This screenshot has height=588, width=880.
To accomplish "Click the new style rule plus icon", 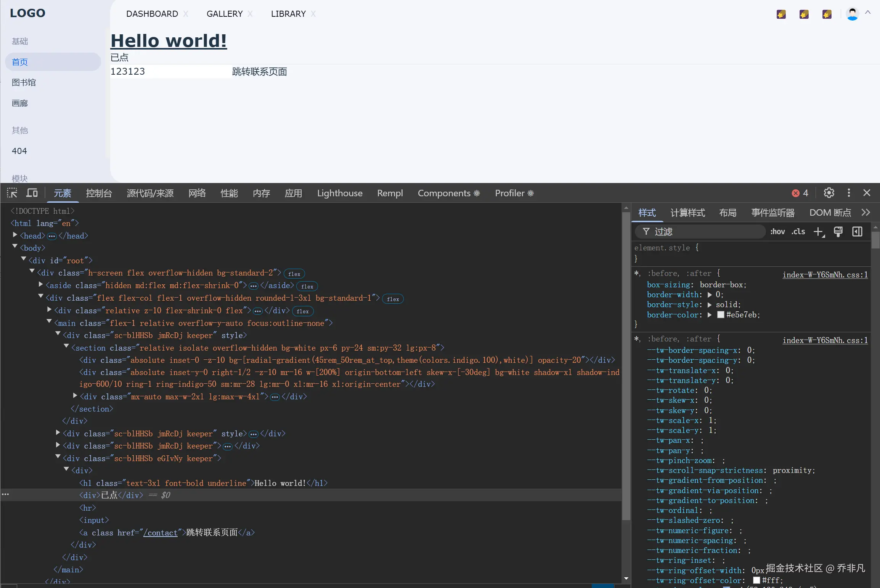I will click(x=818, y=232).
